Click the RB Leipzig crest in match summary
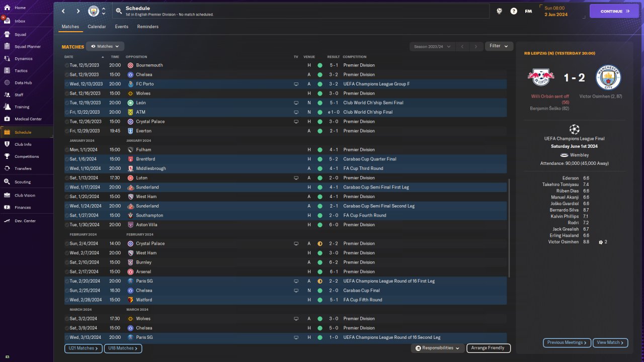The width and height of the screenshot is (644, 362). (541, 77)
